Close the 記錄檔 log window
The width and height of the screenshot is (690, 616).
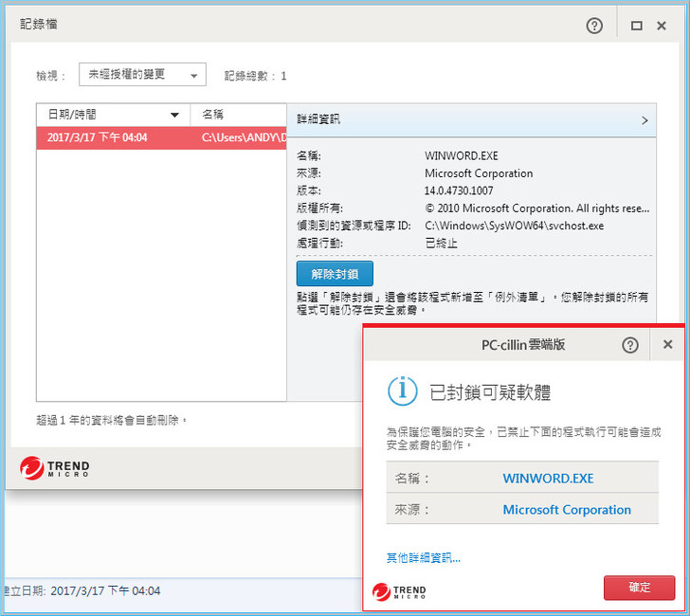[661, 26]
